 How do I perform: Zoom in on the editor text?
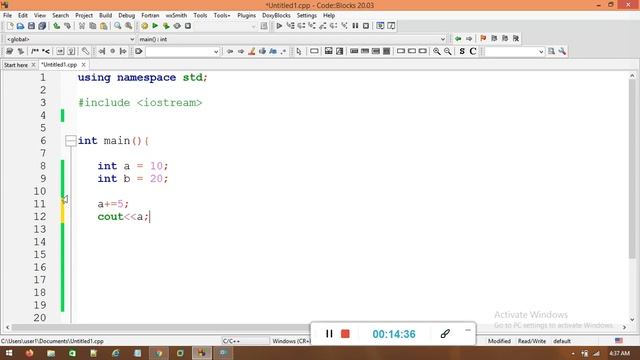(437, 51)
